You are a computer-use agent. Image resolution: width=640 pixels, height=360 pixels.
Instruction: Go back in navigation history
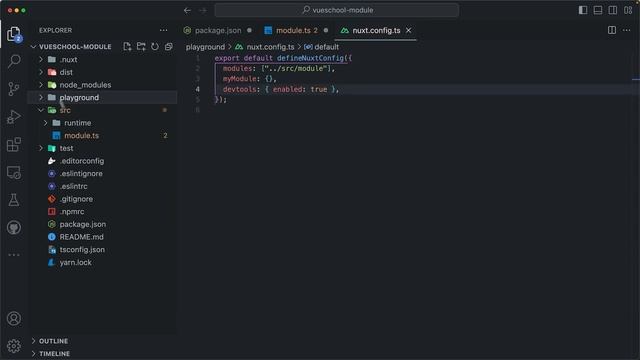point(187,10)
